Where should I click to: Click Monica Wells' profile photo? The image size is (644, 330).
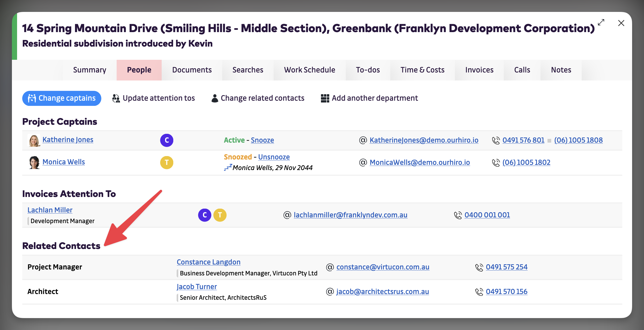coord(34,163)
